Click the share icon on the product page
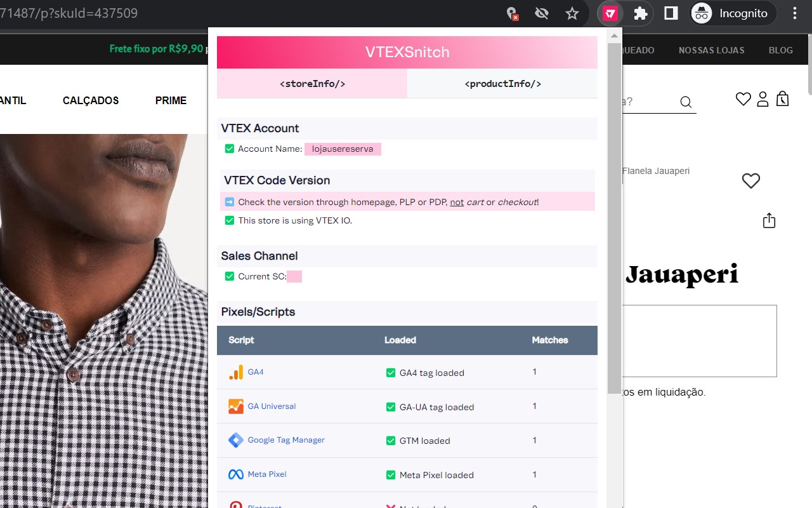Screen dimensions: 812x508 [768, 220]
